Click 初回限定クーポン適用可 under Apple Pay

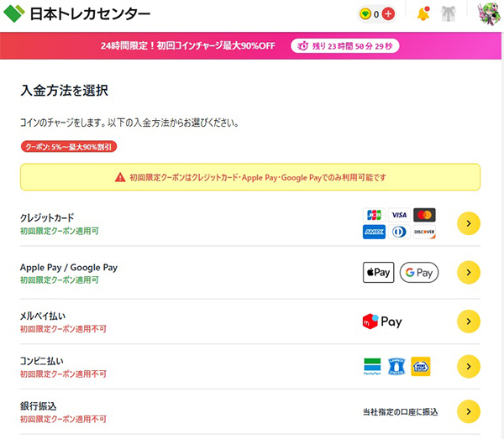pyautogui.click(x=60, y=280)
